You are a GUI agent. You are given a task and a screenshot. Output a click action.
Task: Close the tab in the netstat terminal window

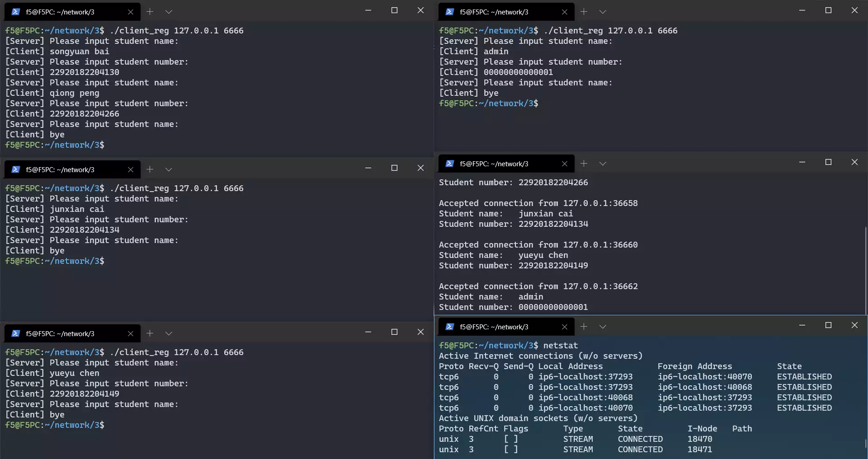[565, 327]
